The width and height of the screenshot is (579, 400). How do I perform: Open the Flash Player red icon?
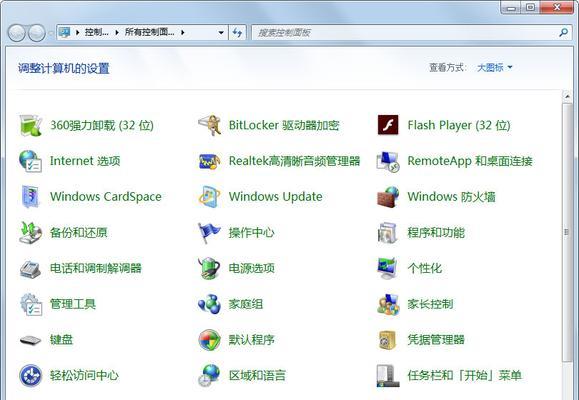coord(388,125)
